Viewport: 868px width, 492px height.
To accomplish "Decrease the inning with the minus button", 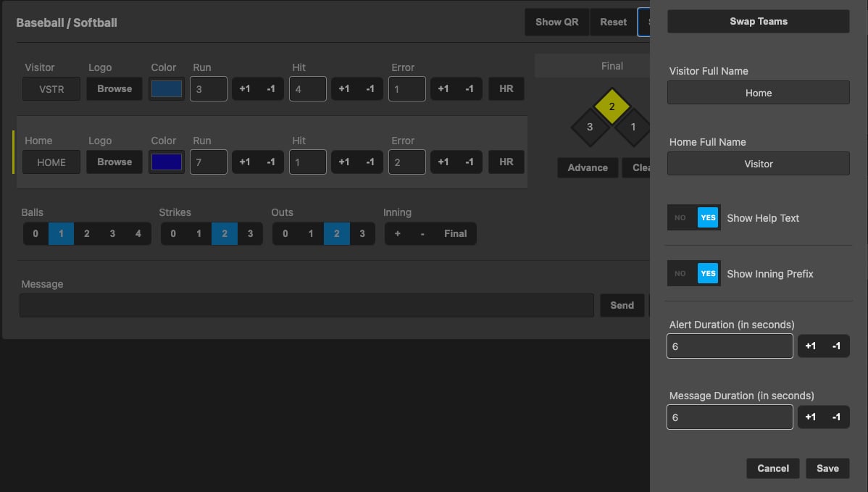I will [x=422, y=233].
